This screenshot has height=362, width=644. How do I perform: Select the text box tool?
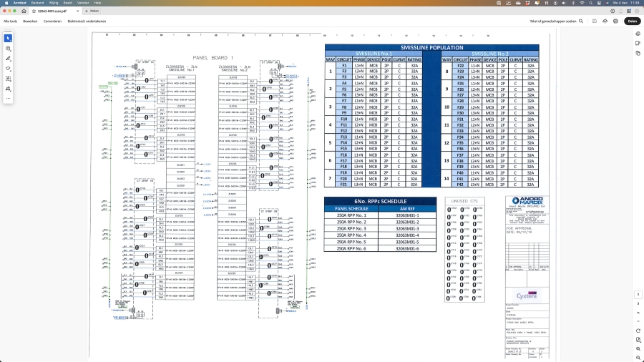point(9,78)
